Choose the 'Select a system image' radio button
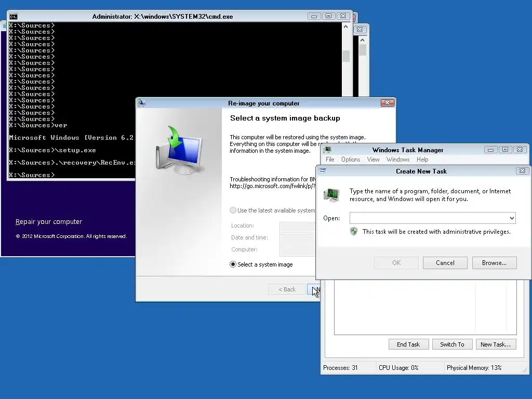This screenshot has height=399, width=532. (x=233, y=264)
